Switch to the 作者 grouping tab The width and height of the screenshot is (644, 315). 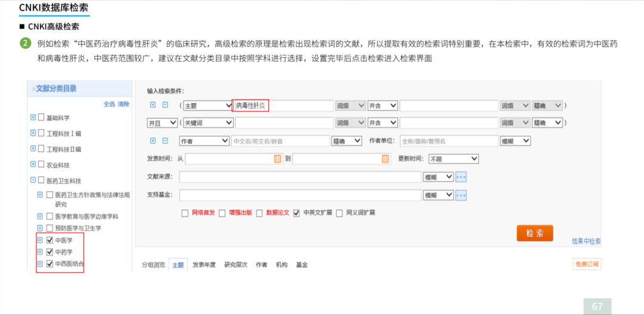click(261, 265)
